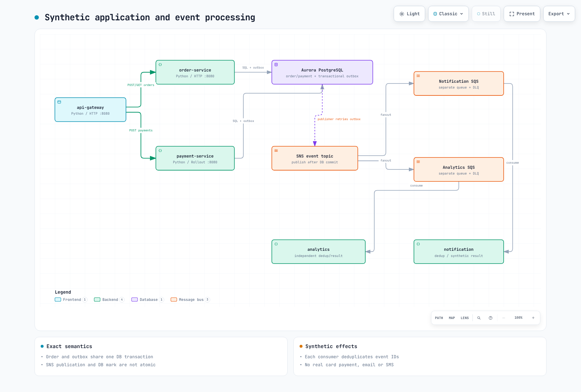The image size is (581, 392).
Task: Select the api-gateway node
Action: click(90, 110)
